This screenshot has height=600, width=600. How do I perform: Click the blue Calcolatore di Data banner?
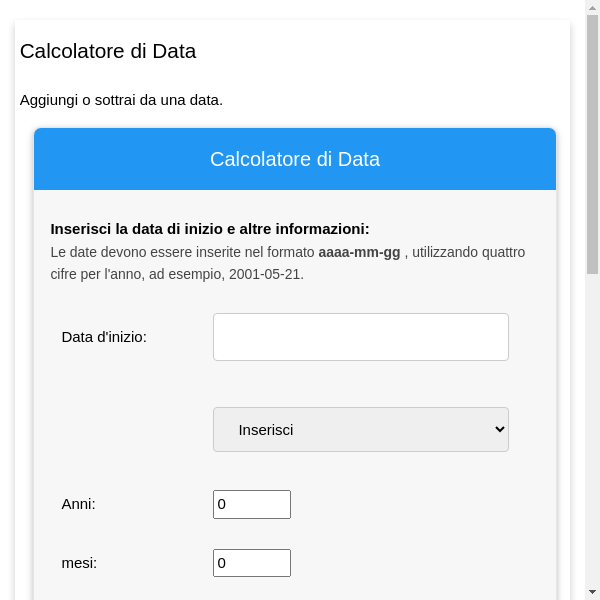[x=295, y=159]
